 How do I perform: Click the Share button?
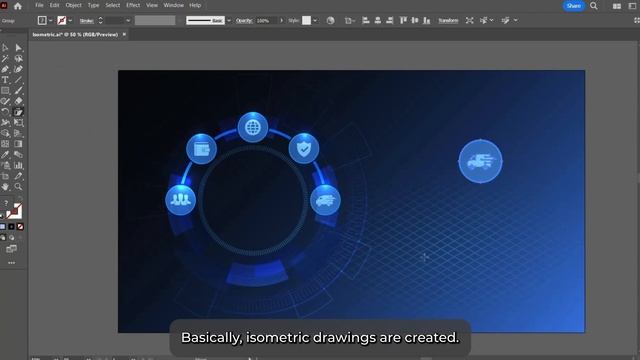pos(573,6)
